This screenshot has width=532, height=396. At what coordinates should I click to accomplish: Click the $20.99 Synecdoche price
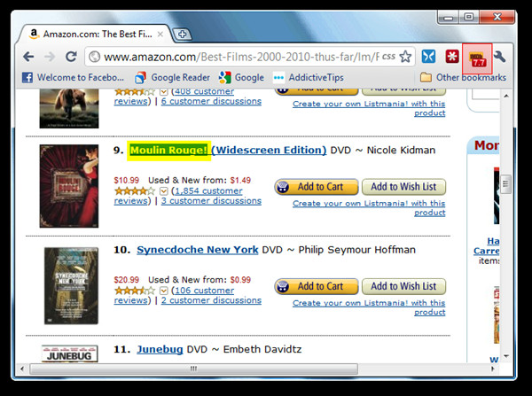pos(127,280)
